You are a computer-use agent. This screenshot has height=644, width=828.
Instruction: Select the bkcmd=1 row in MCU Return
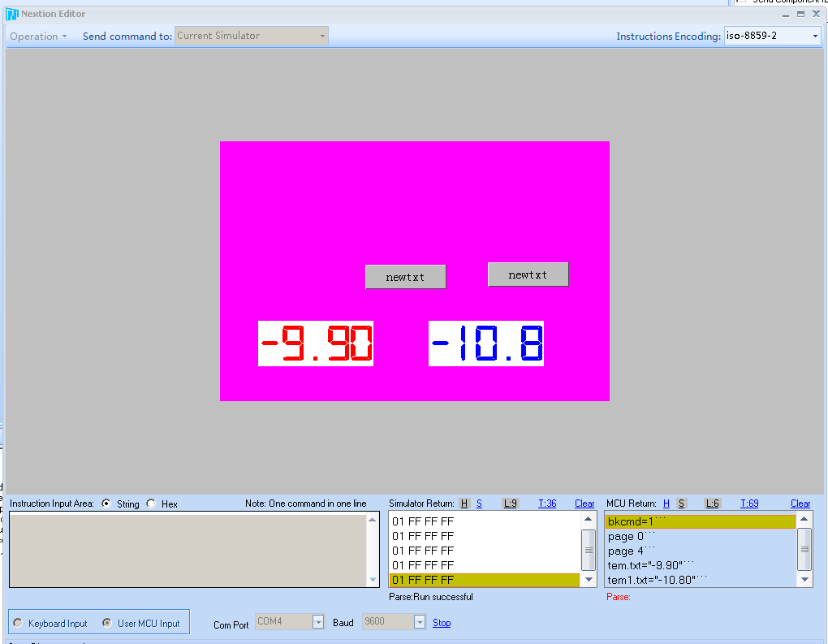click(701, 521)
